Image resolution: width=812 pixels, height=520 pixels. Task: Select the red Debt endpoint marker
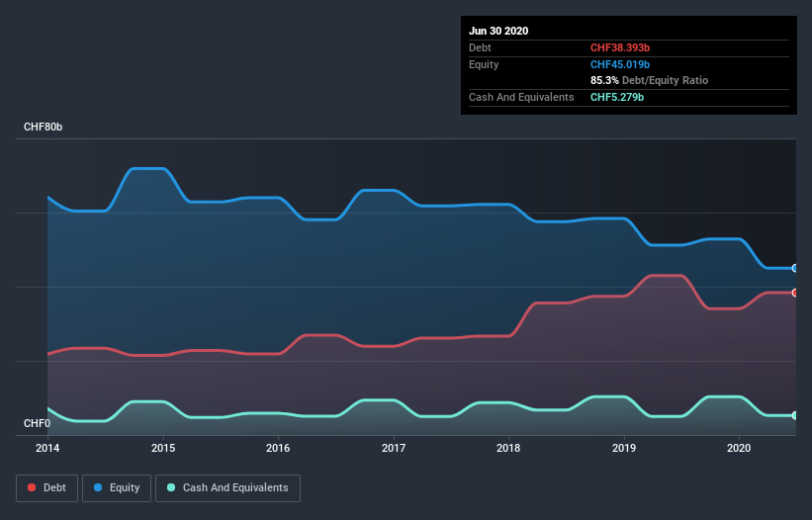click(x=795, y=293)
